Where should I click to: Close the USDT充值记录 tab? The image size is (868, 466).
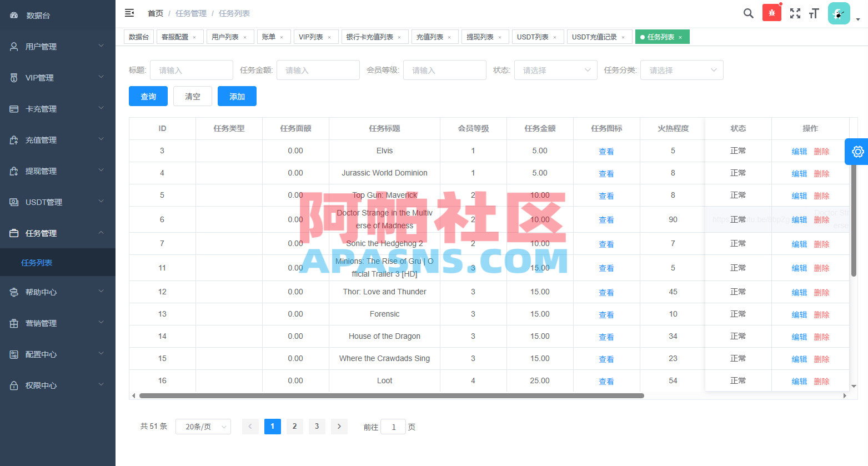pyautogui.click(x=623, y=37)
